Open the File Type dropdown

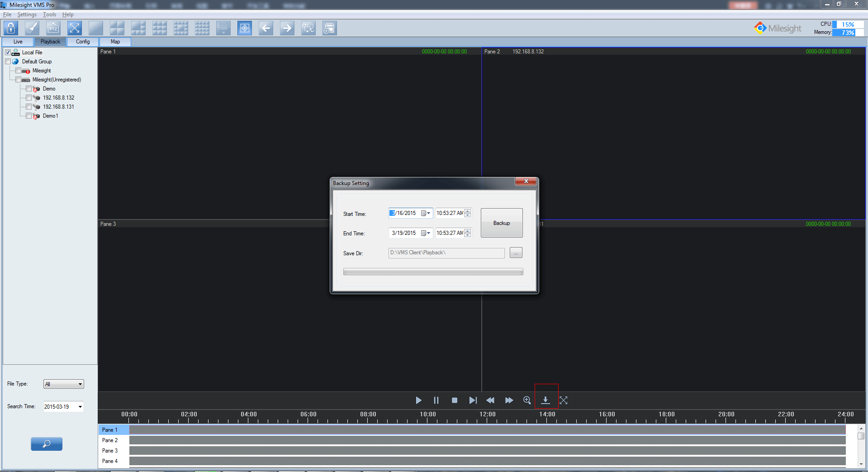tap(64, 384)
